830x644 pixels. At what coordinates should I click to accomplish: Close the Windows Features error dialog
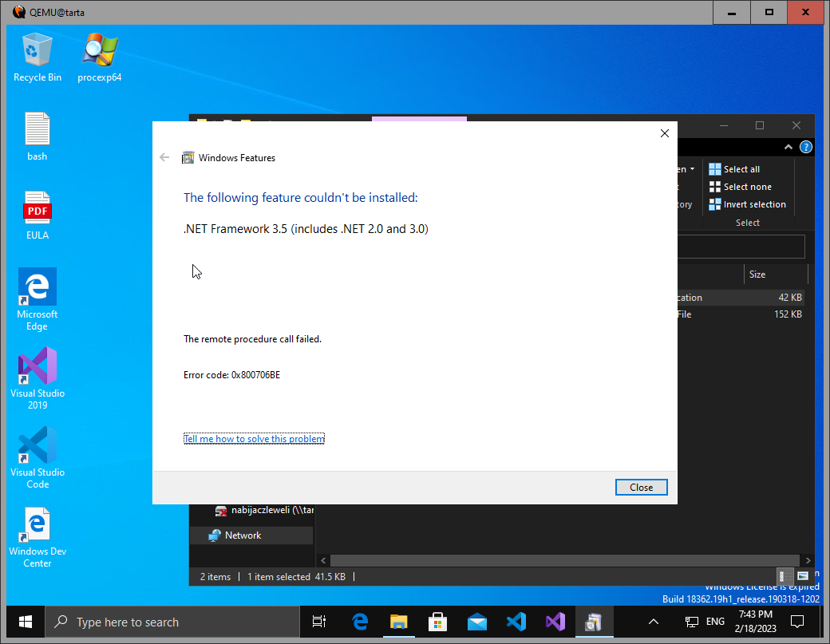(x=641, y=488)
